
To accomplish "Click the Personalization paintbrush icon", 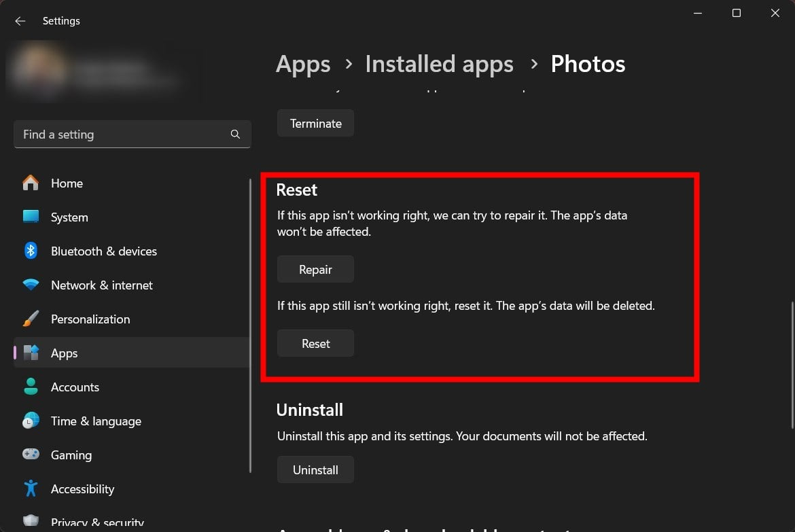I will tap(31, 319).
